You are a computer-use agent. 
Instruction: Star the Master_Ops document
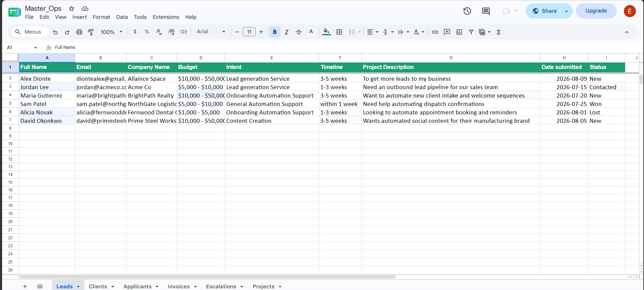(72, 8)
